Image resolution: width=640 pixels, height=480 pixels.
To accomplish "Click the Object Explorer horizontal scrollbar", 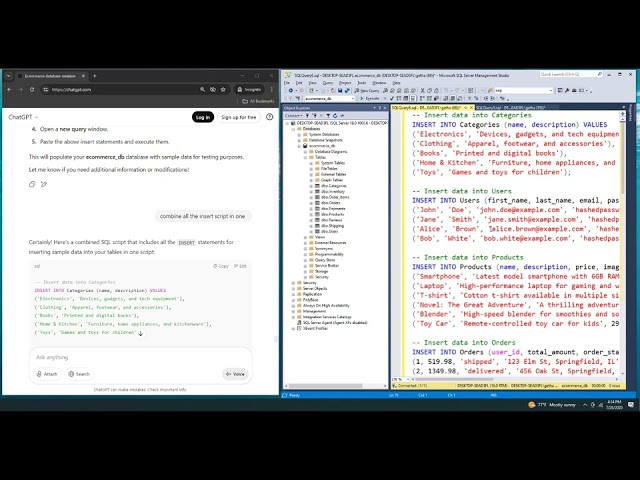I will pyautogui.click(x=325, y=386).
